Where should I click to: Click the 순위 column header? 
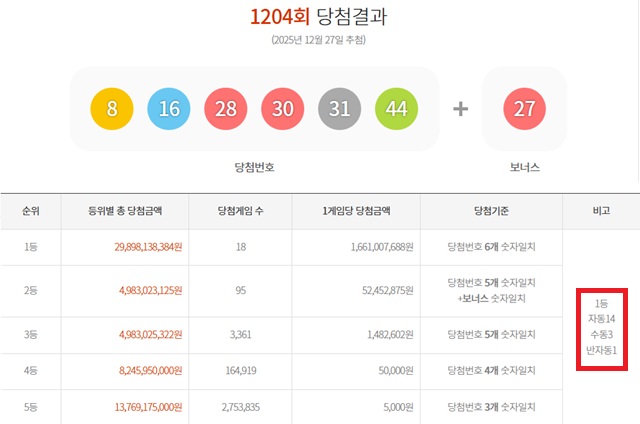pos(31,211)
